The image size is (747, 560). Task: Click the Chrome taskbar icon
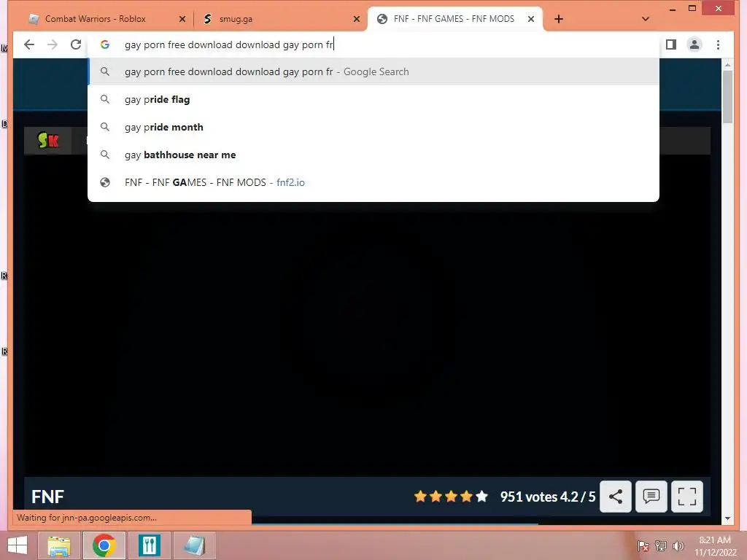pos(104,545)
